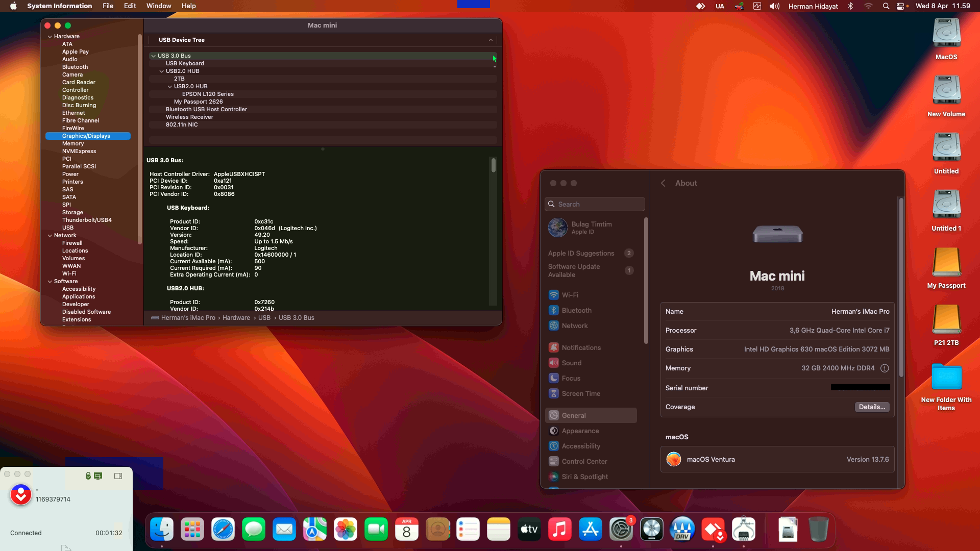
Task: Open Software Update Available in settings
Action: 591,271
